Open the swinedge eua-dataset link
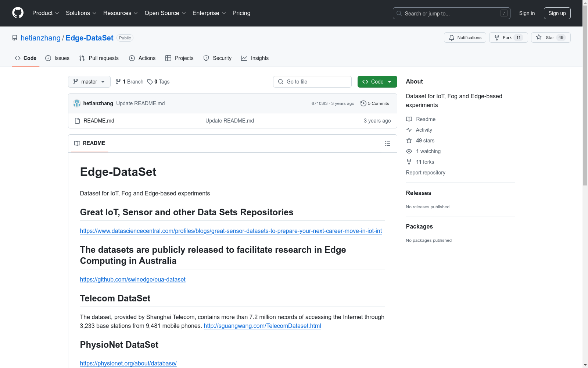Screen dimensions: 588x368 tap(133, 279)
